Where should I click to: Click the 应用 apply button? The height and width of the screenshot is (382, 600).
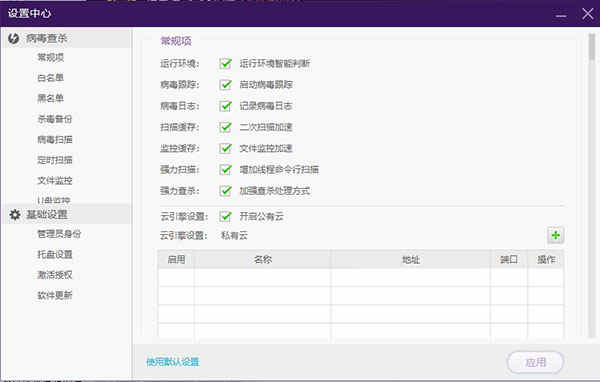(535, 362)
